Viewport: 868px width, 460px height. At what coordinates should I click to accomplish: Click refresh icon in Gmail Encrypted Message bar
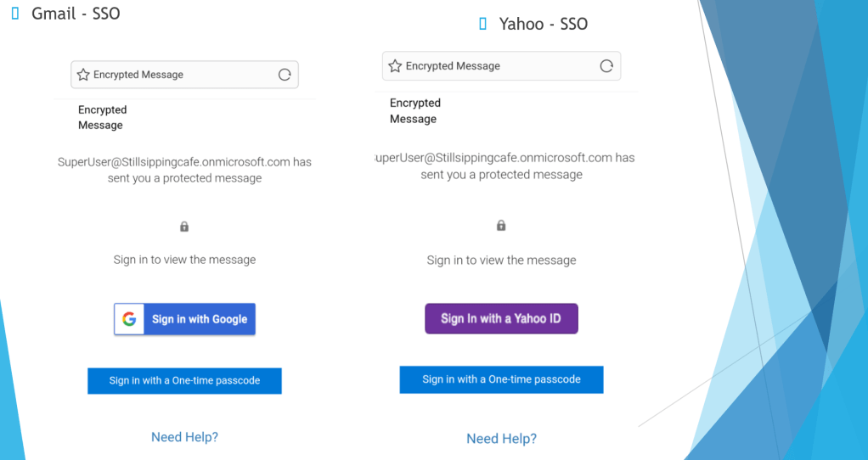coord(285,75)
